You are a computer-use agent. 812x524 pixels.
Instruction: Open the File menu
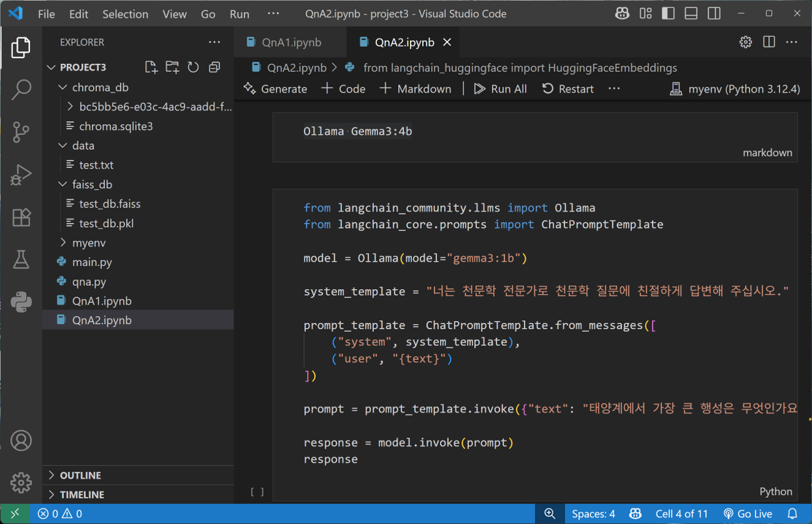pos(46,14)
